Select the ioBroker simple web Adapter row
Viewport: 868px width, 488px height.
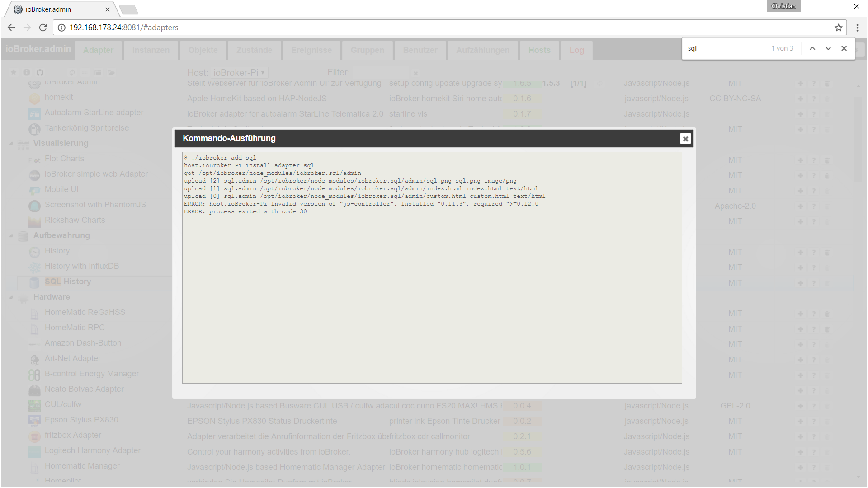(96, 174)
